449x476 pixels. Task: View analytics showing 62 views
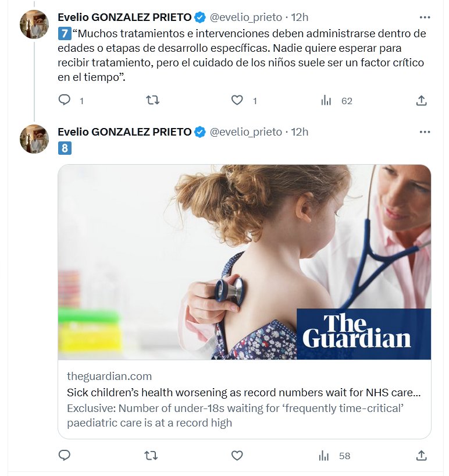326,101
